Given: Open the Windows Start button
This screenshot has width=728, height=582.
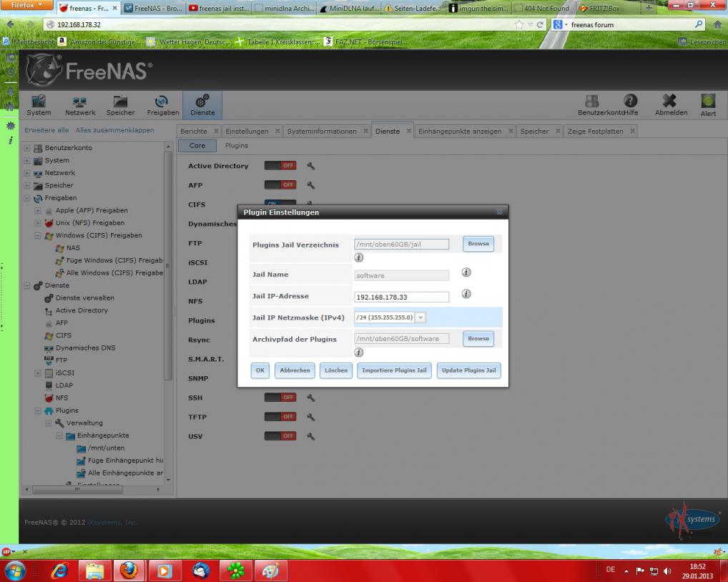Looking at the screenshot, I should coord(15,571).
